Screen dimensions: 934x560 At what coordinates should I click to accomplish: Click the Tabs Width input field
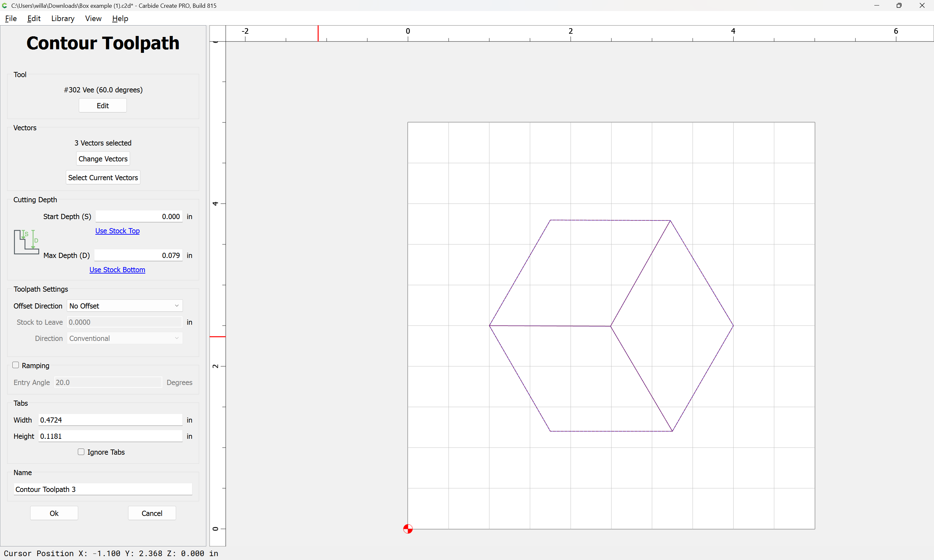tap(111, 420)
